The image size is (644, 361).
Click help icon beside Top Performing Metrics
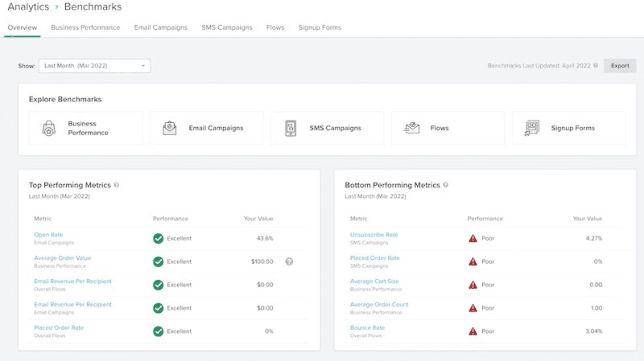117,185
